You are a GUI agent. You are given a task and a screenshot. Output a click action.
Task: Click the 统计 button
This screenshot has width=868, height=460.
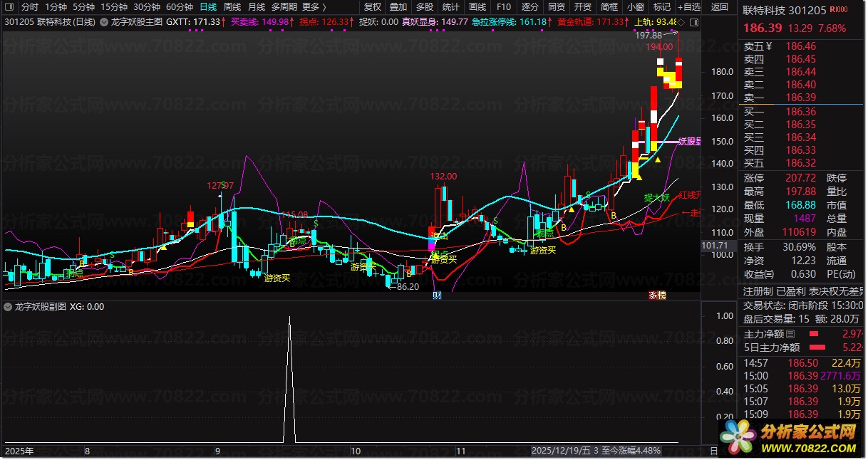click(451, 6)
